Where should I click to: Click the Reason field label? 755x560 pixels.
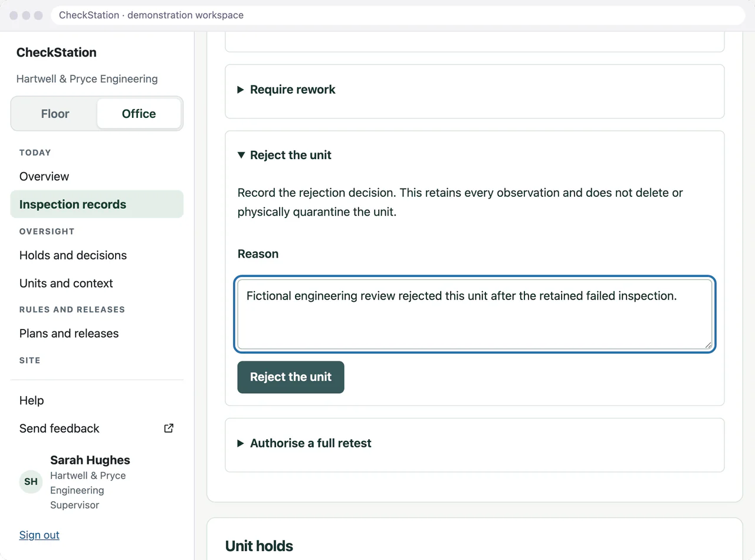pyautogui.click(x=258, y=254)
